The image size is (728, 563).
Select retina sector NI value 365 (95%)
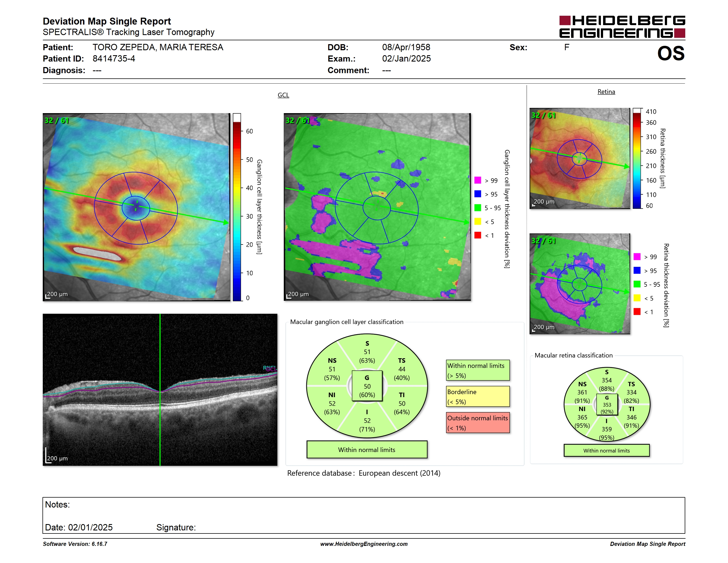[x=582, y=417]
